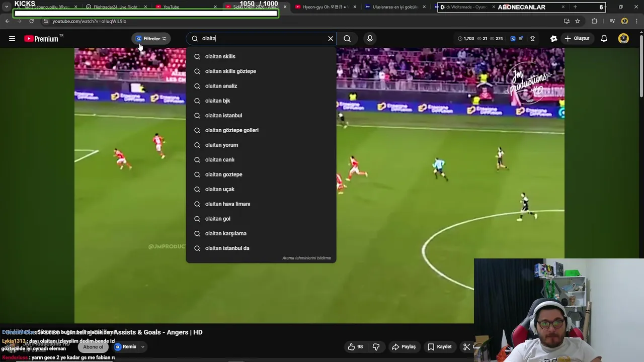This screenshot has height=362, width=644.
Task: Open the Chrome profile avatar
Action: (x=624, y=21)
